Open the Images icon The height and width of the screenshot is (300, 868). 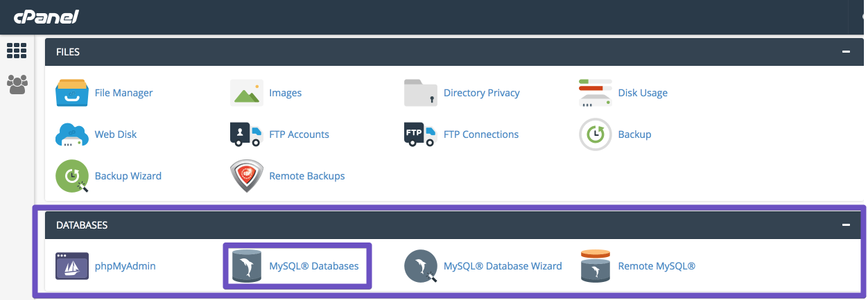tap(247, 93)
